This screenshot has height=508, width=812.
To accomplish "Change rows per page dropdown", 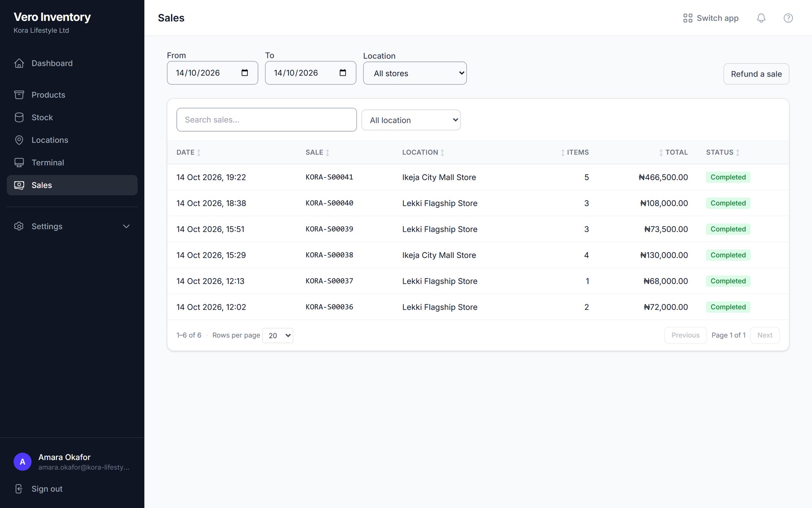I will pyautogui.click(x=278, y=335).
